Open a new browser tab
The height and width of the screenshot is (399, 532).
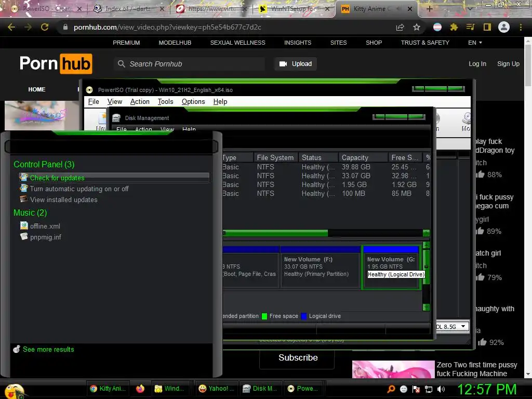click(429, 9)
